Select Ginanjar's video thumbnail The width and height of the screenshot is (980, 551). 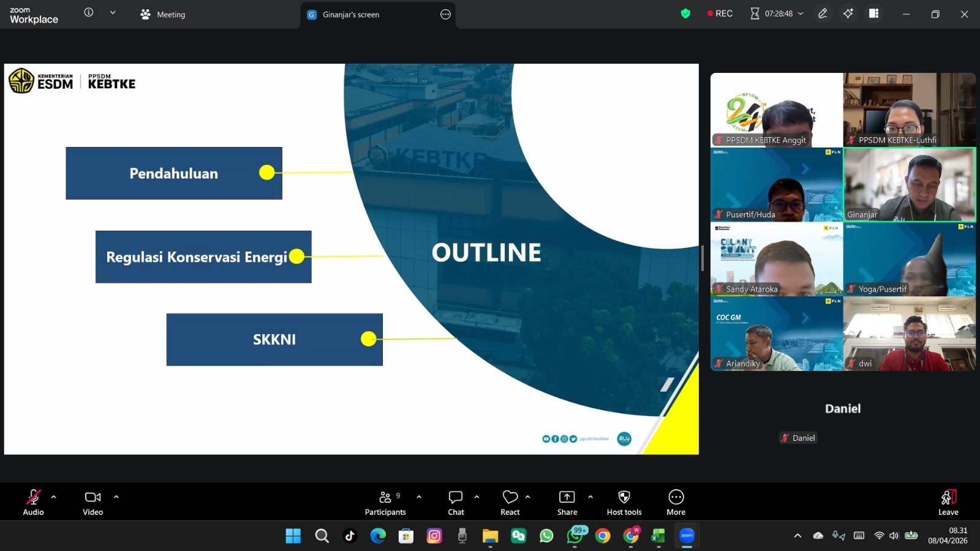point(909,184)
